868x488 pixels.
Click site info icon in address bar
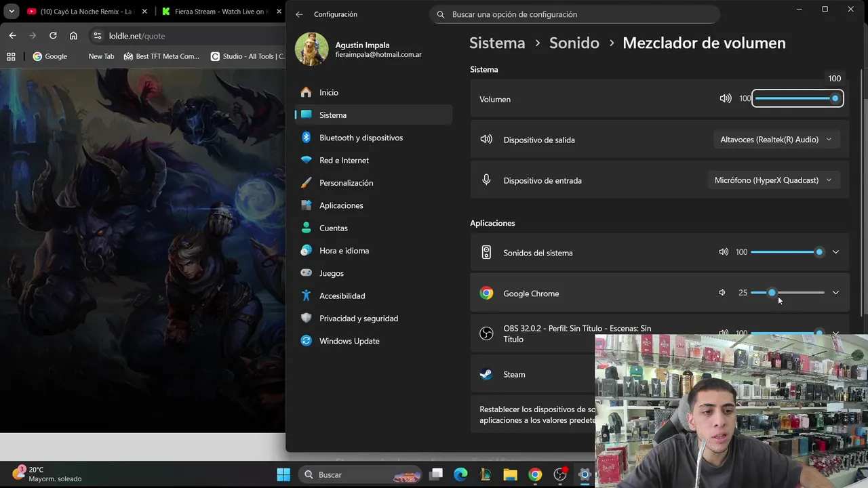[x=97, y=36]
